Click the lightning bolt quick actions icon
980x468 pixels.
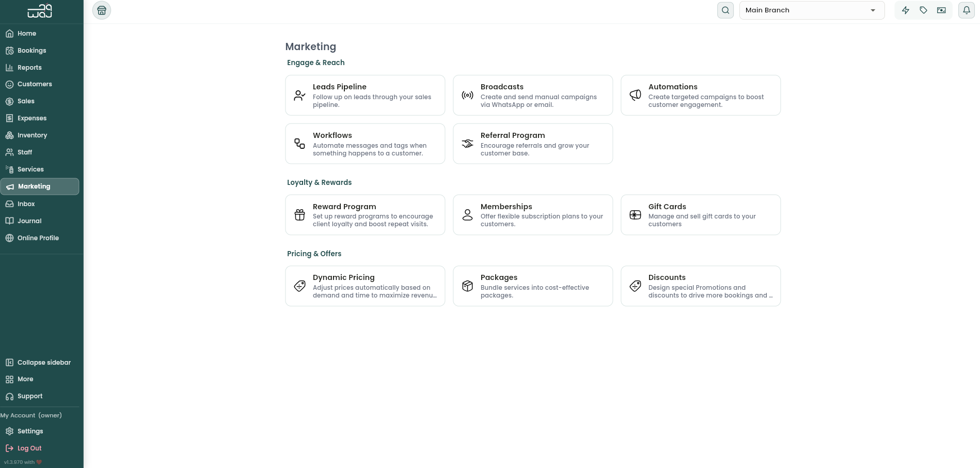tap(906, 10)
